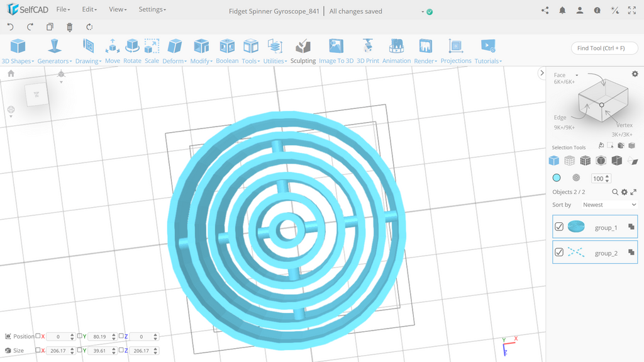Image resolution: width=644 pixels, height=362 pixels.
Task: Select the wireframe display mode sphere
Action: [576, 178]
